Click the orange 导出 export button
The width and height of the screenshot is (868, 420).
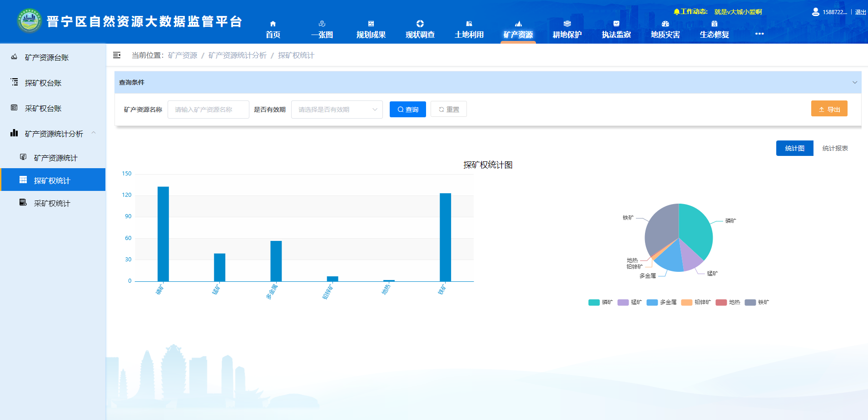pos(829,109)
